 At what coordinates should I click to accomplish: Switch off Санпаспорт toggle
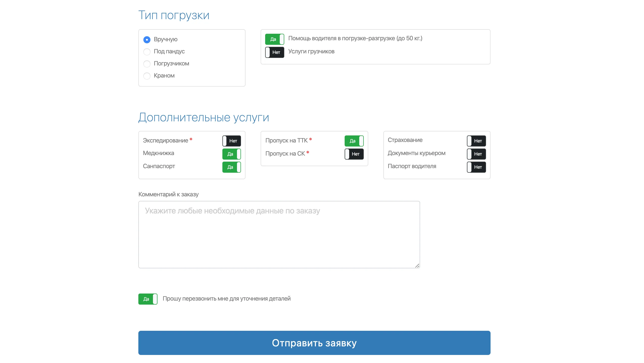[231, 167]
